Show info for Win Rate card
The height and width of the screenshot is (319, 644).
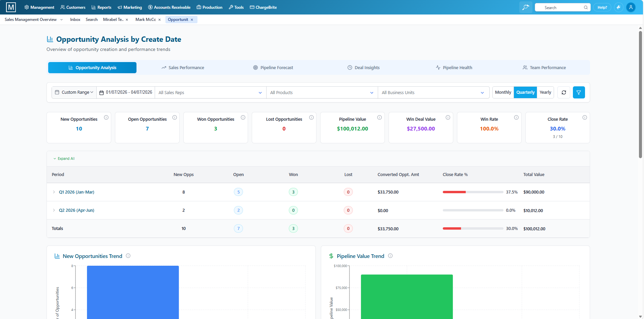coord(516,117)
